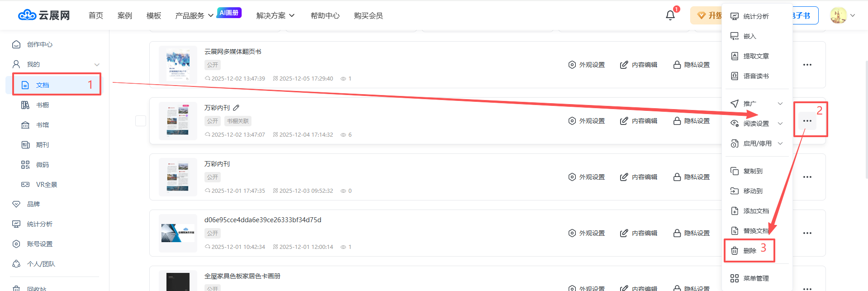868x291 pixels.
Task: Expand the 推广 submenu arrow
Action: pyautogui.click(x=780, y=104)
